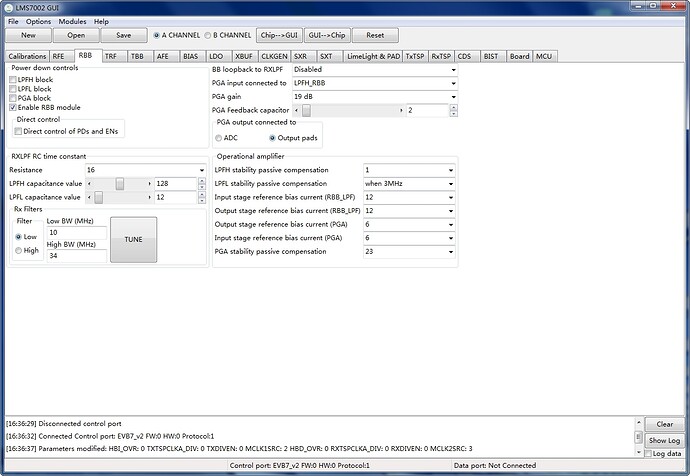Click the Save button
690x476 pixels.
click(124, 35)
